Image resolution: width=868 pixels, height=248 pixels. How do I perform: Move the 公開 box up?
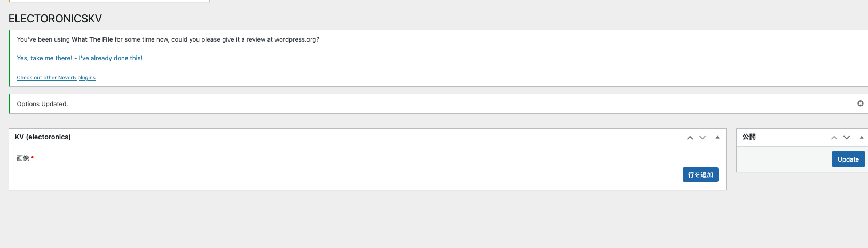click(x=834, y=138)
